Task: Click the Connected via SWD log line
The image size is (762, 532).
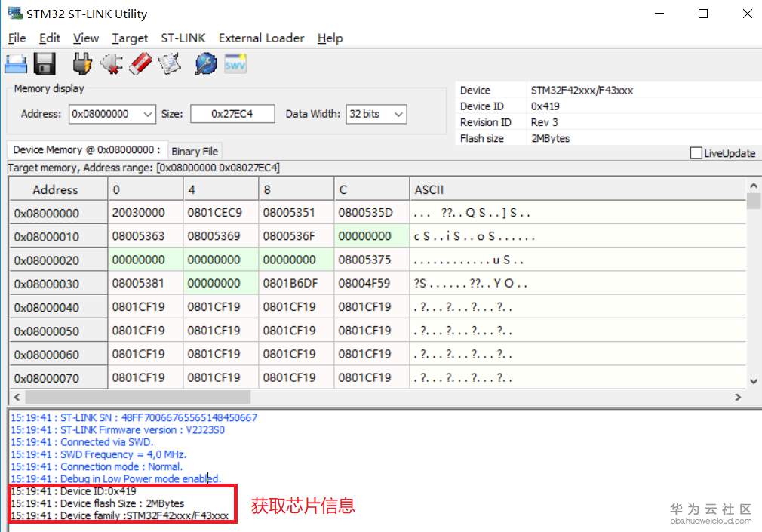Action: click(82, 442)
